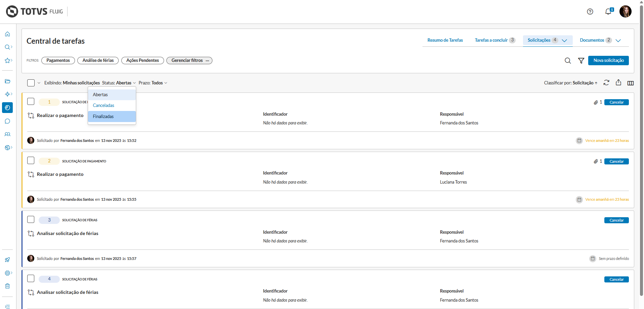This screenshot has width=644, height=309.
Task: Click the export share icon
Action: (618, 83)
